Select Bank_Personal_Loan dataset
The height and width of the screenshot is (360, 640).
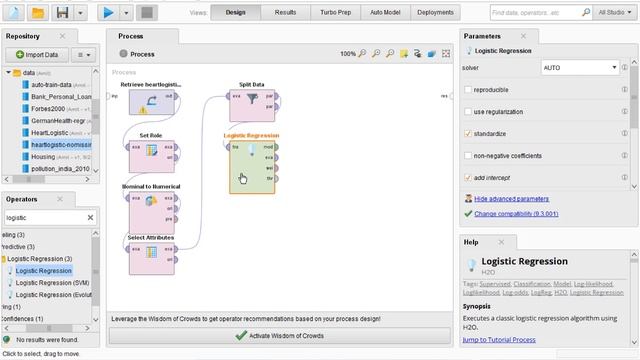[x=61, y=97]
